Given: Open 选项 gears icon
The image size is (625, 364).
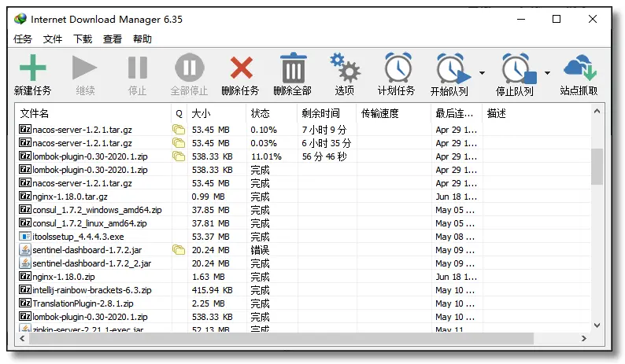Looking at the screenshot, I should coord(345,68).
